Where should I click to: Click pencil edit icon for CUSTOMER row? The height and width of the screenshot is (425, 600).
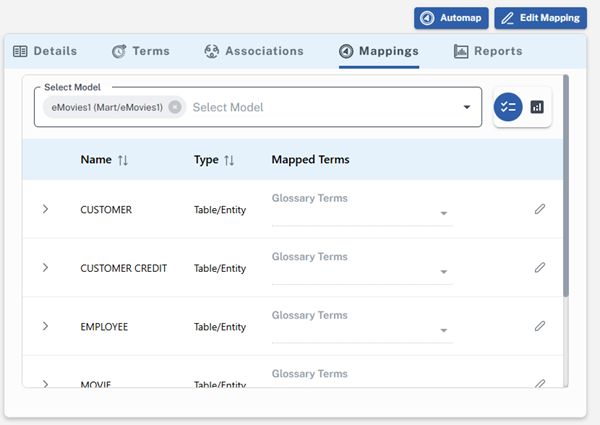(x=540, y=209)
